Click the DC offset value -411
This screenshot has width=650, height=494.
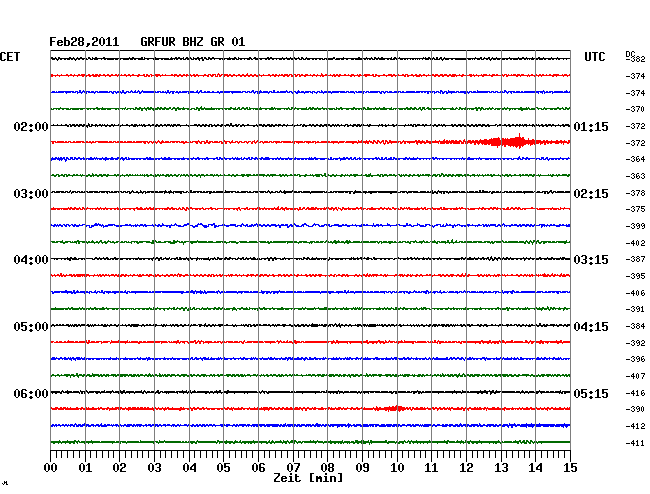click(635, 443)
